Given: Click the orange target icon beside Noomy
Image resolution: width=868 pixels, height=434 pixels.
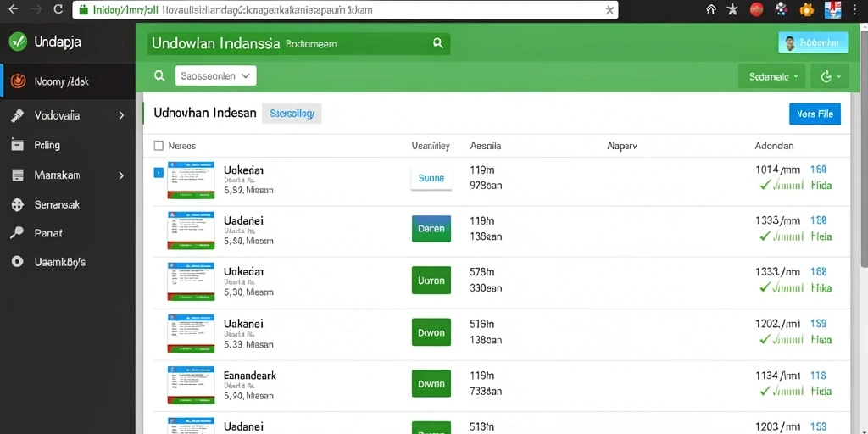Looking at the screenshot, I should pyautogui.click(x=18, y=81).
